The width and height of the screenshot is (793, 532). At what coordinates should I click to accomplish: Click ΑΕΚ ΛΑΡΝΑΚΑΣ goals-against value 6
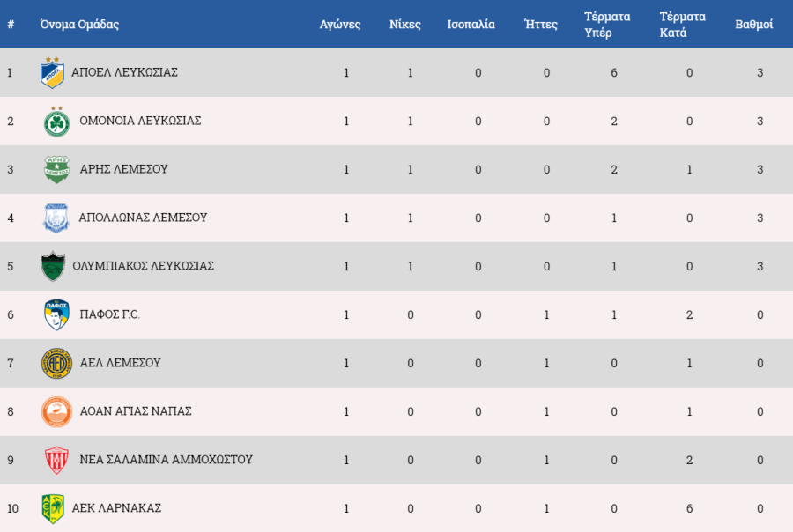tap(689, 509)
